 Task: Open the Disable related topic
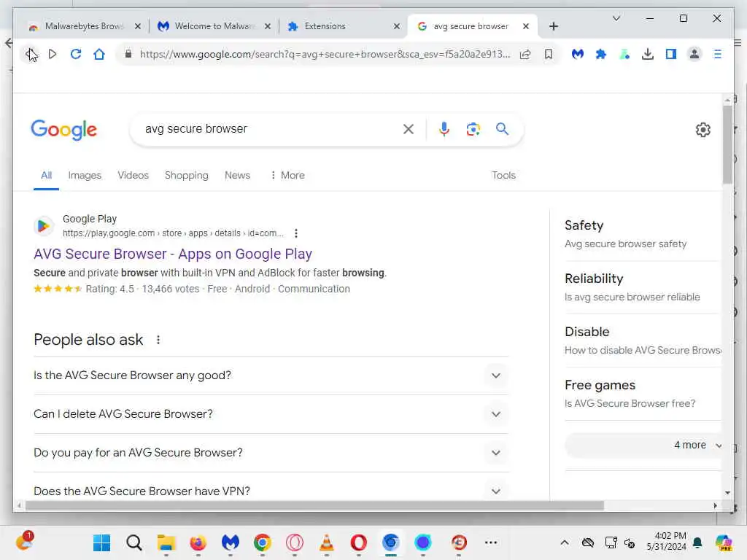(x=642, y=341)
